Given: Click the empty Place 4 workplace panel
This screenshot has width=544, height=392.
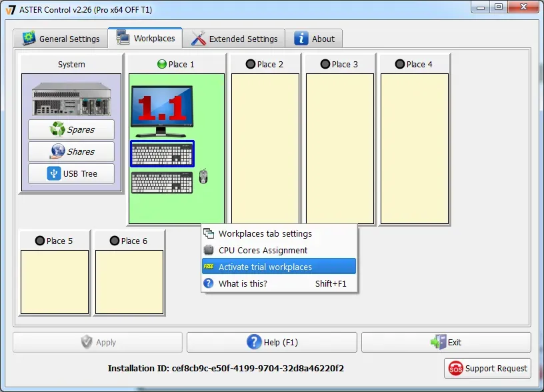Looking at the screenshot, I should tap(414, 148).
